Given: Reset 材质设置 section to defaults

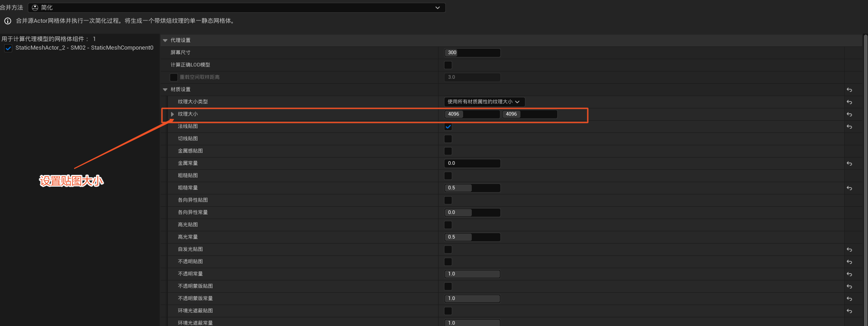Looking at the screenshot, I should [849, 90].
